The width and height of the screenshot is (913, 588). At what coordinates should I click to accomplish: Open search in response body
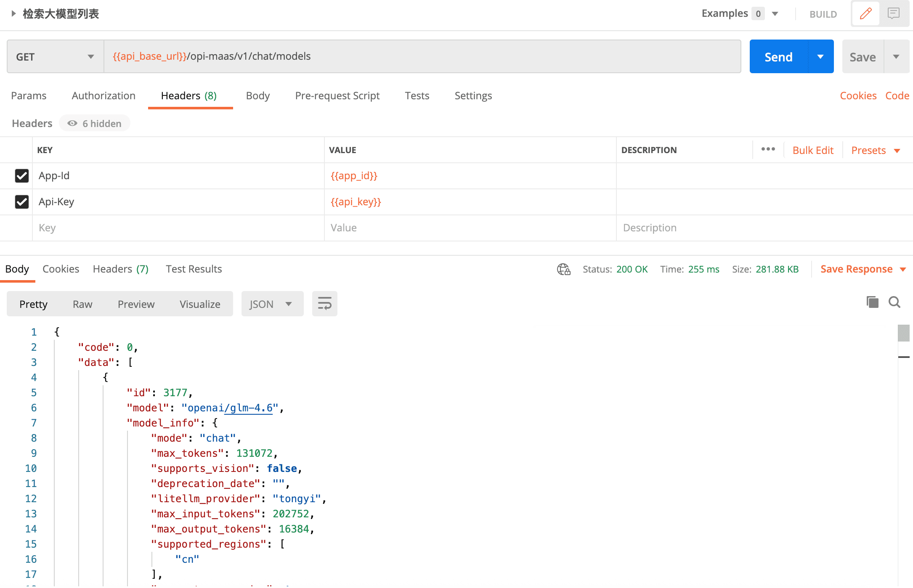(894, 302)
